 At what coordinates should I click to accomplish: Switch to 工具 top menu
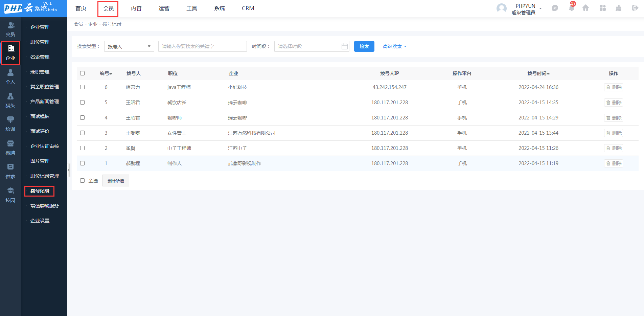coord(192,8)
